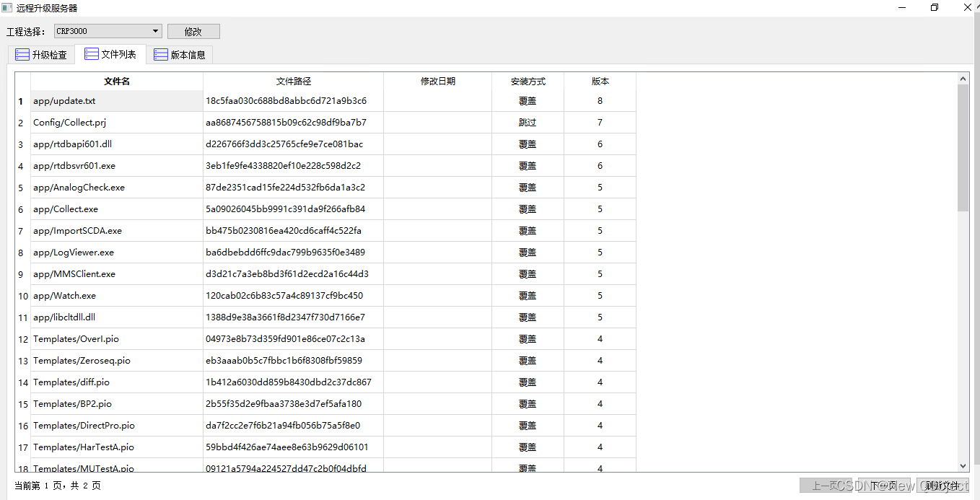Click the hash 120cab02c6b83c57a4c89137cf9bc450
Image resolution: width=980 pixels, height=500 pixels.
(x=284, y=296)
